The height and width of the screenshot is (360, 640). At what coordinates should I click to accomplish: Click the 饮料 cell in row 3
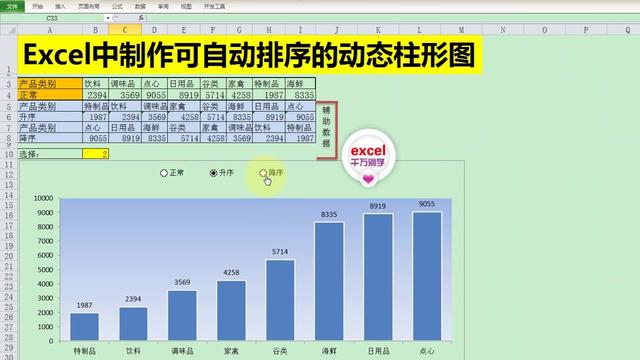(96, 84)
